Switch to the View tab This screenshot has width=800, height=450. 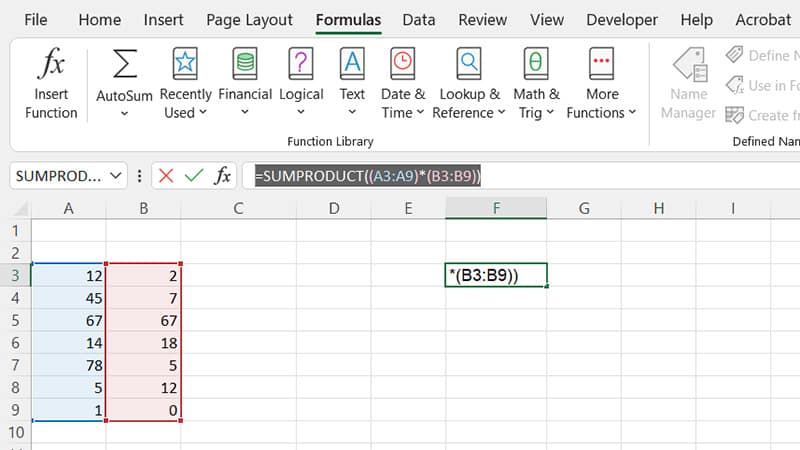[547, 20]
